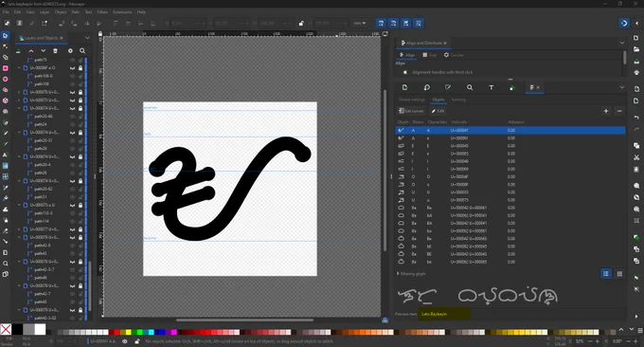Close the Align and Distribute tab
Viewport: 644px width, 347px height.
click(445, 43)
